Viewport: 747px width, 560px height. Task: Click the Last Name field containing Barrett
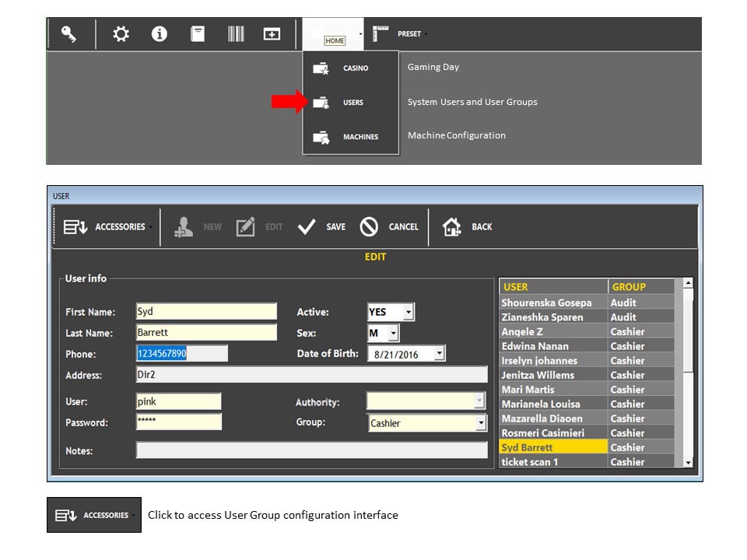206,332
